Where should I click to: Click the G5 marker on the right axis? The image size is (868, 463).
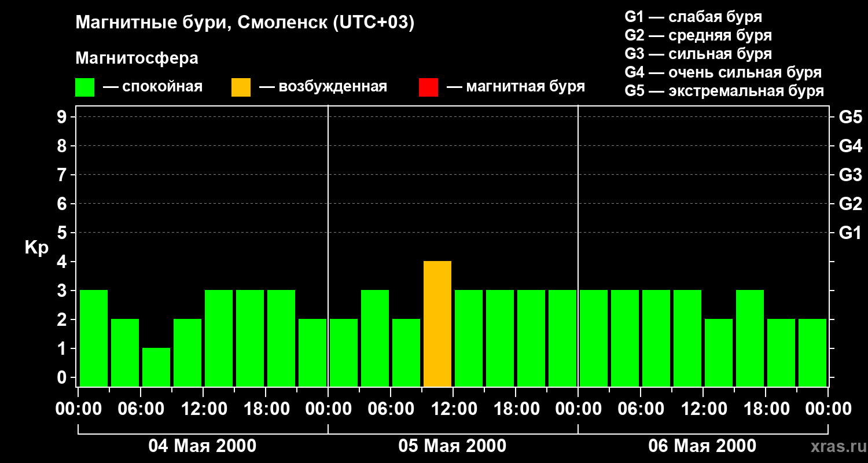(851, 117)
